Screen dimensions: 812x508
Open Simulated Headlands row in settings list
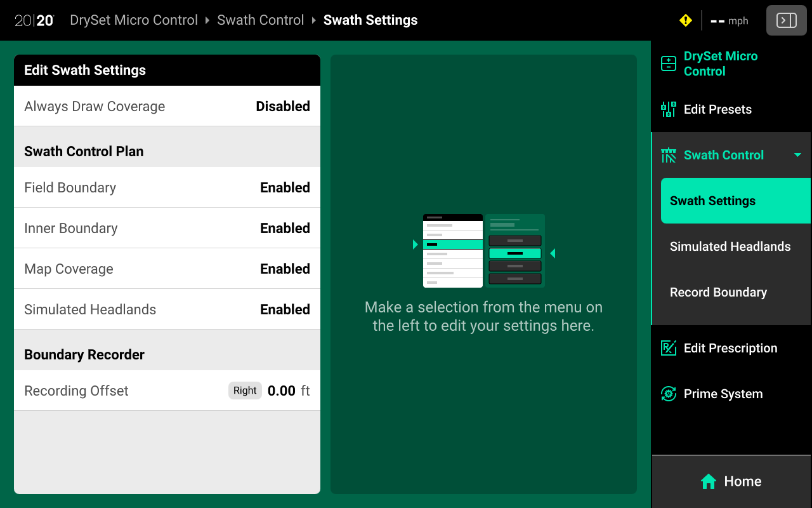click(167, 309)
